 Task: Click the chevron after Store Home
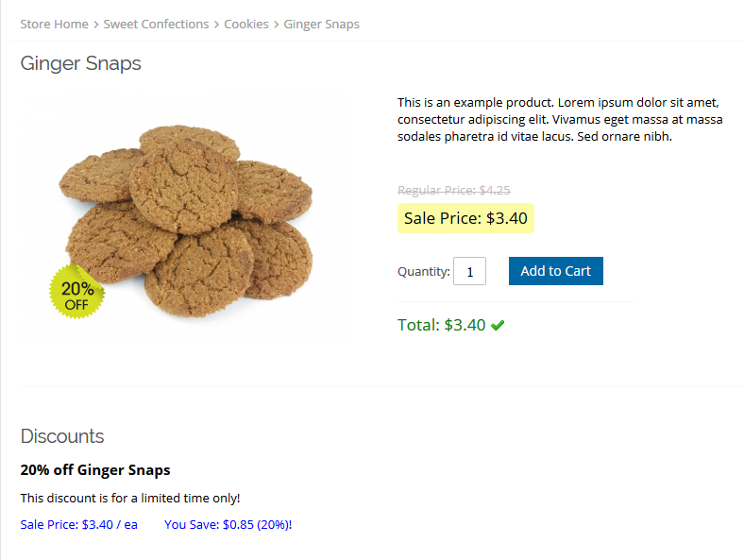96,25
